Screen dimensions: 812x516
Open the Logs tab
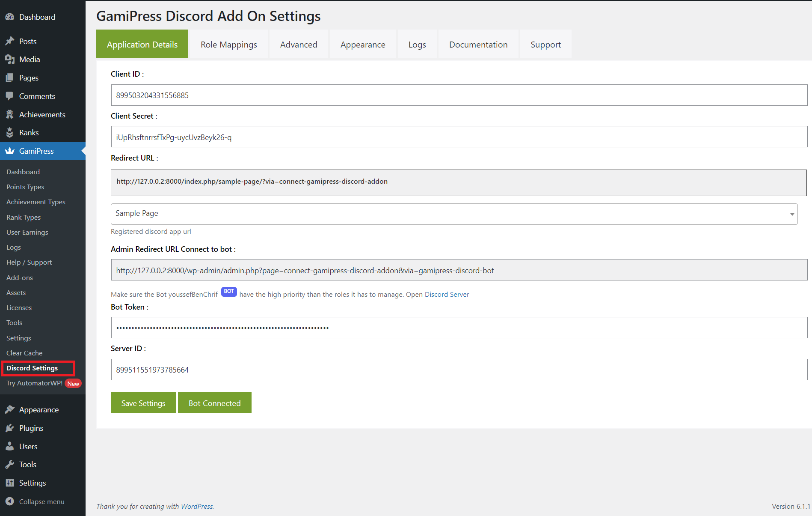417,44
